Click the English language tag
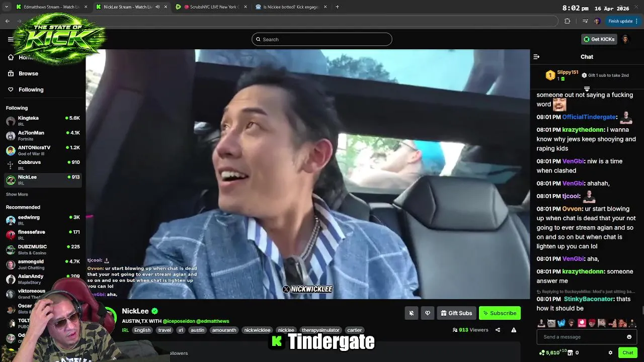 [x=142, y=330]
